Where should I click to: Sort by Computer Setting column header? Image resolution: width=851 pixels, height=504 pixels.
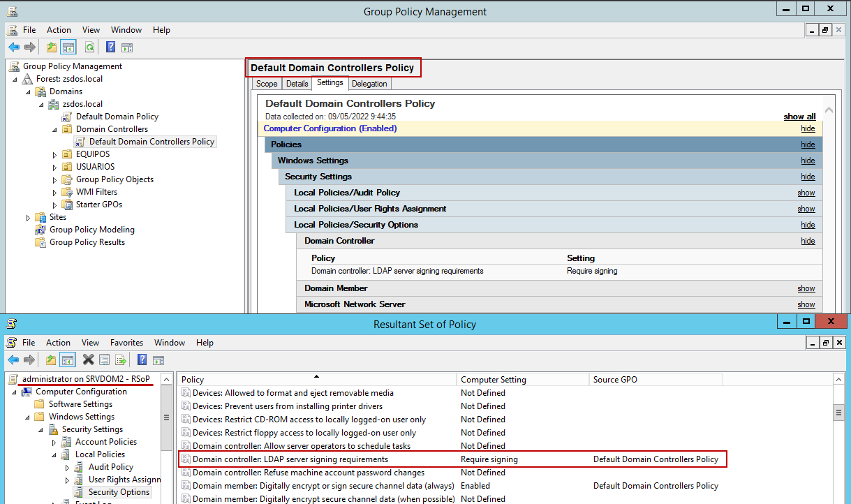522,380
